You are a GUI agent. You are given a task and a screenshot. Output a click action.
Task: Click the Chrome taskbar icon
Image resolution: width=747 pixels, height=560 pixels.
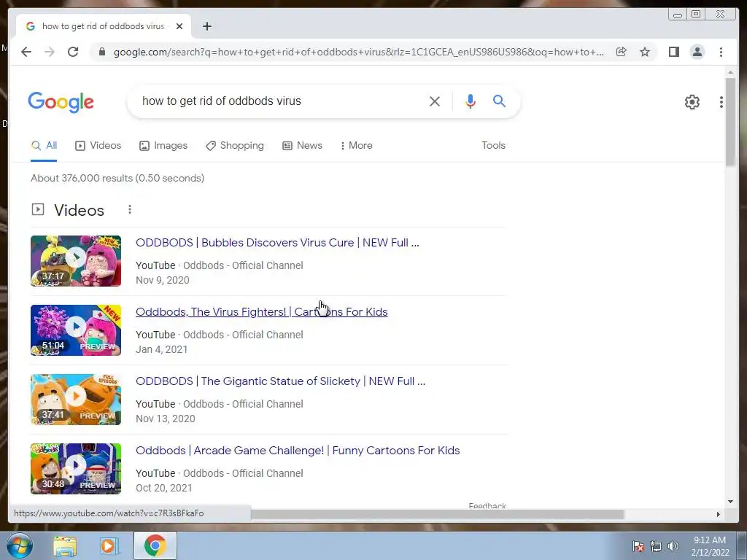[155, 545]
